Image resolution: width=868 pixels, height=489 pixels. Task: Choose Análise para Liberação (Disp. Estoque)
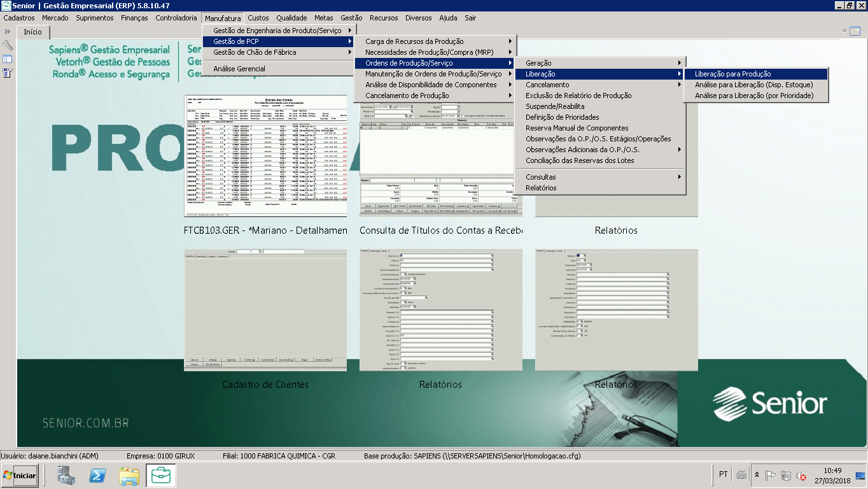757,85
